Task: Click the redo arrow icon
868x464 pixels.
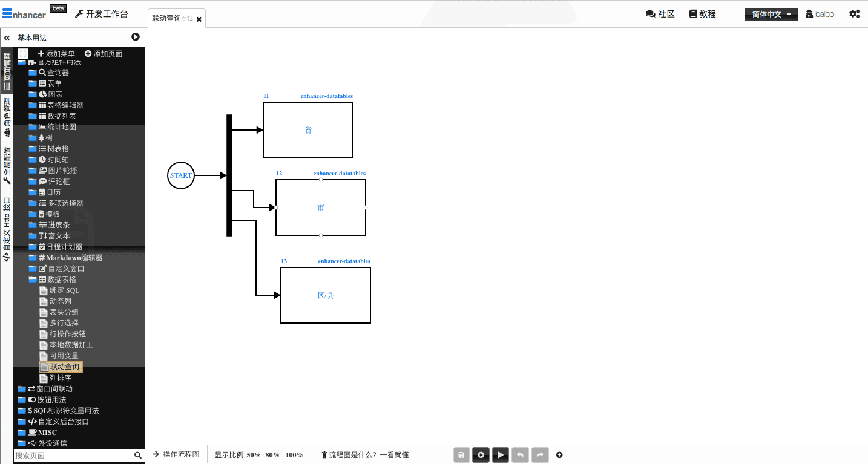Action: point(539,455)
